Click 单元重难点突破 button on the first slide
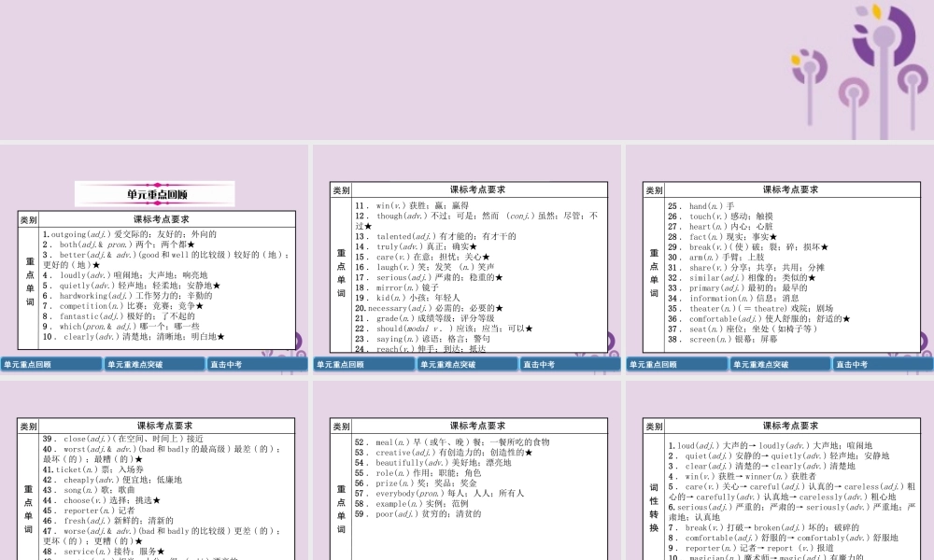This screenshot has height=560, width=934. (154, 365)
